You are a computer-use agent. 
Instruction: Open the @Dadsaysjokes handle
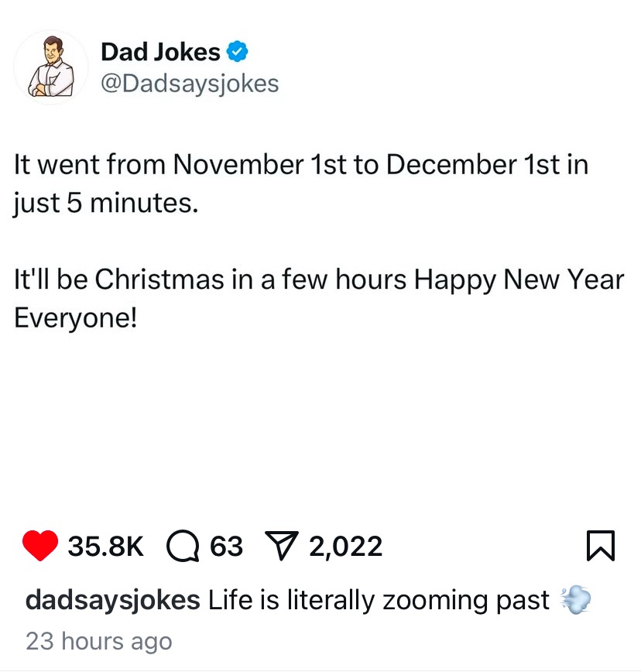pos(190,84)
